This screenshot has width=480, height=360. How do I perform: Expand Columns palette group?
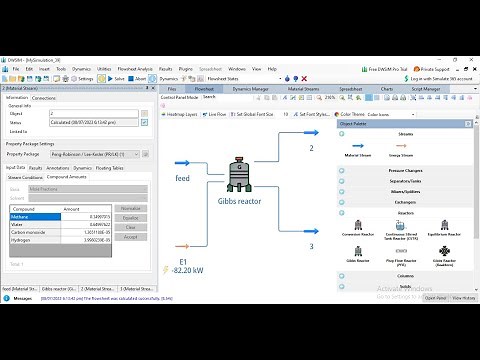341,276
